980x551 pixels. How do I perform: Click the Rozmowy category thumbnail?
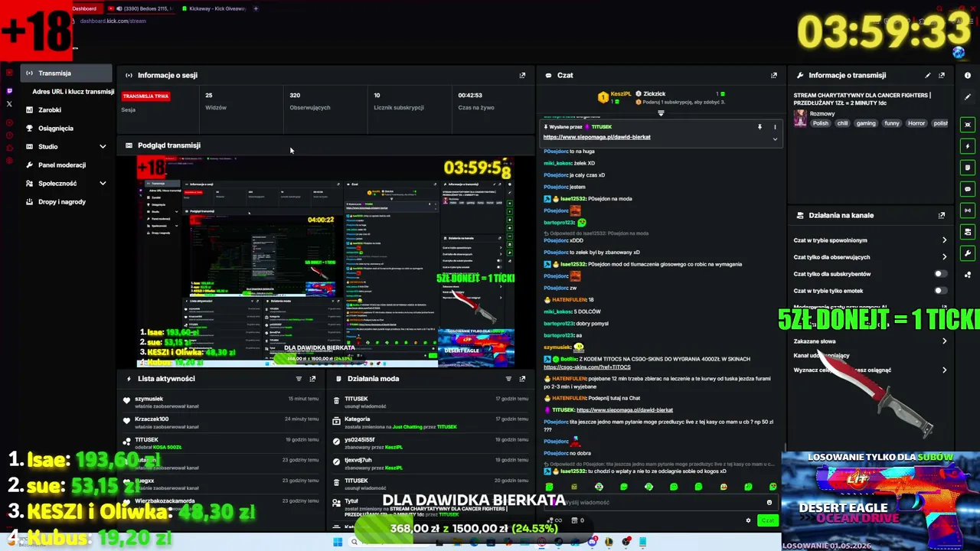(x=800, y=118)
